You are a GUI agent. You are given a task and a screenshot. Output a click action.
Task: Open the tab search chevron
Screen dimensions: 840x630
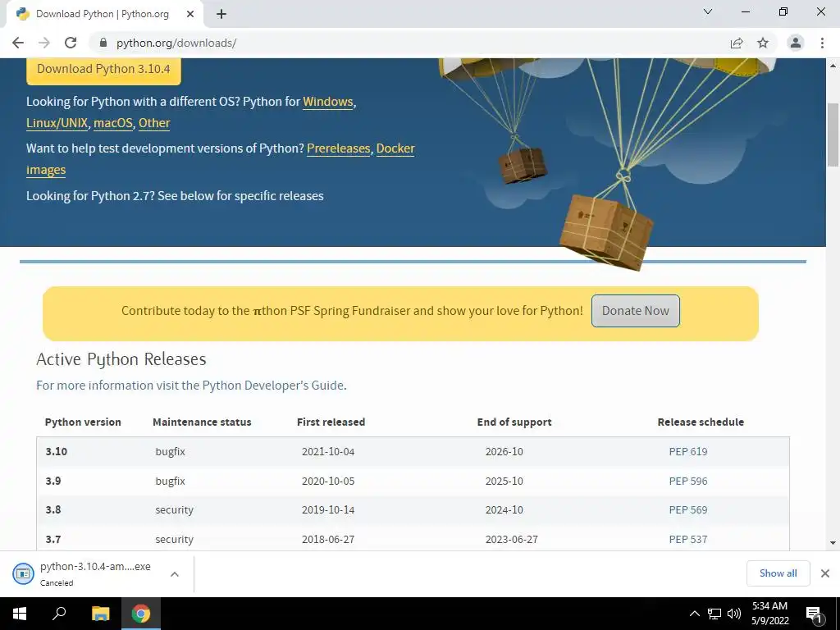click(x=708, y=11)
